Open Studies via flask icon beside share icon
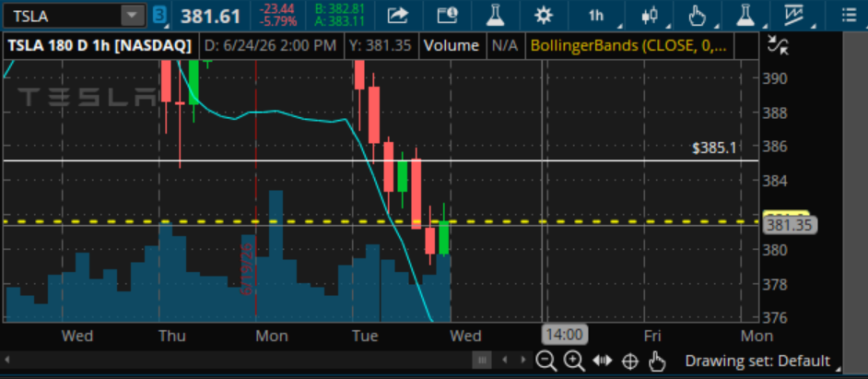 tap(495, 16)
